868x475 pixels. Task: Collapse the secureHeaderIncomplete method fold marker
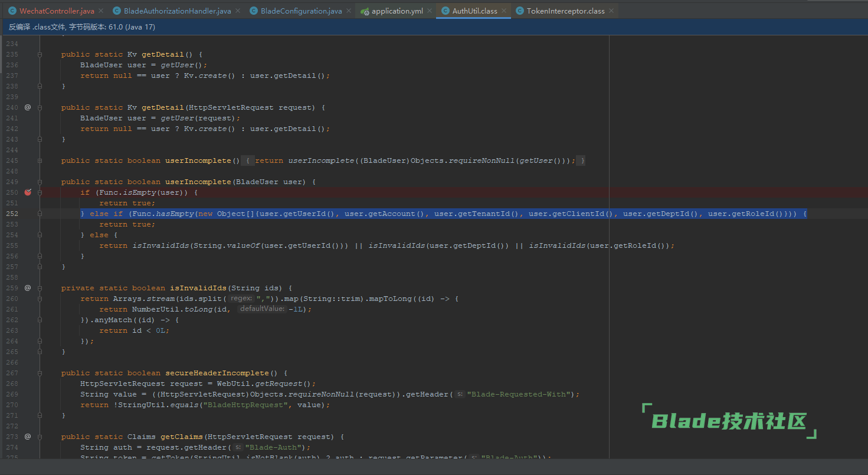(40, 373)
